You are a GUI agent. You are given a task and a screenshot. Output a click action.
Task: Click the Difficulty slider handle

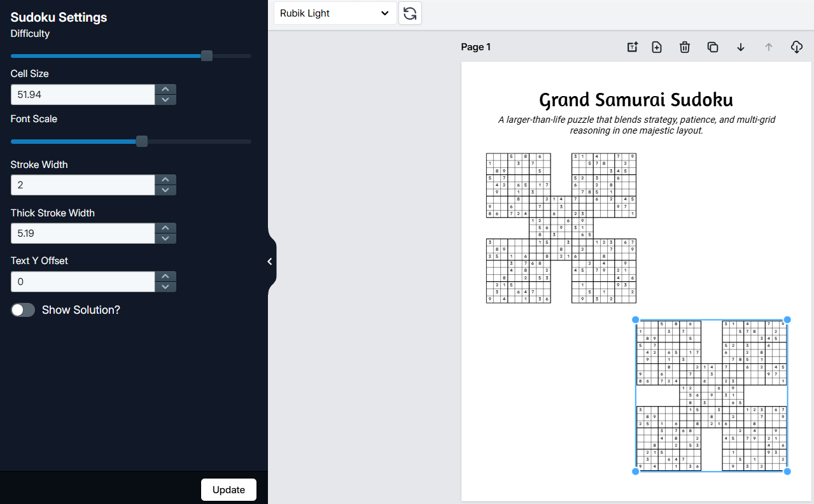(206, 56)
